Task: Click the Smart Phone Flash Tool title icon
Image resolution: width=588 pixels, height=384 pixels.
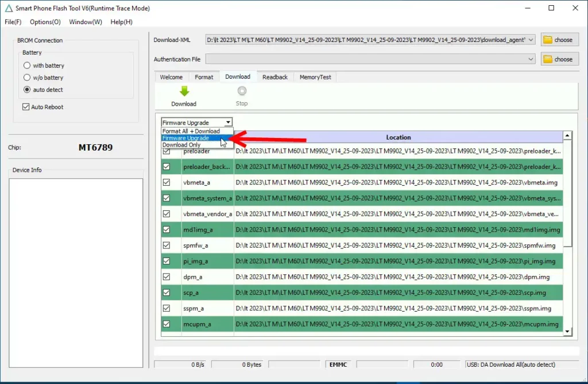Action: (9, 9)
